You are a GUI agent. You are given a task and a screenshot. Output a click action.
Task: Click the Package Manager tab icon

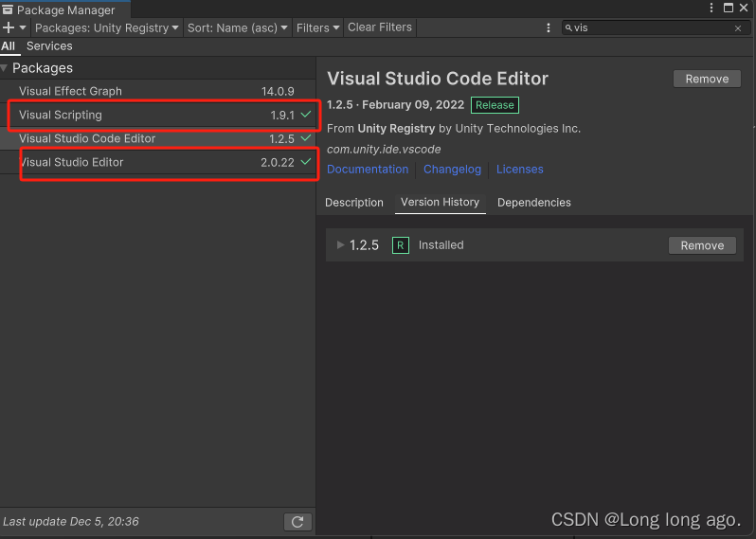8,9
